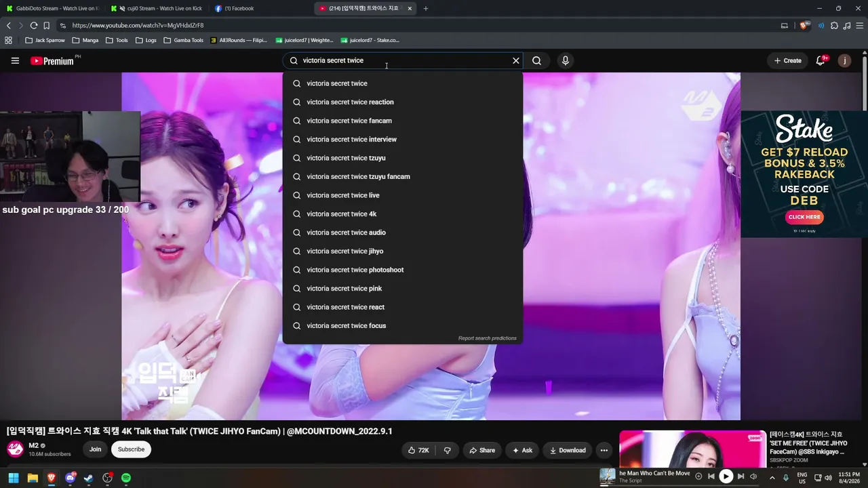Viewport: 868px width, 488px height.
Task: Open YouTube notifications bell
Action: [x=821, y=60]
